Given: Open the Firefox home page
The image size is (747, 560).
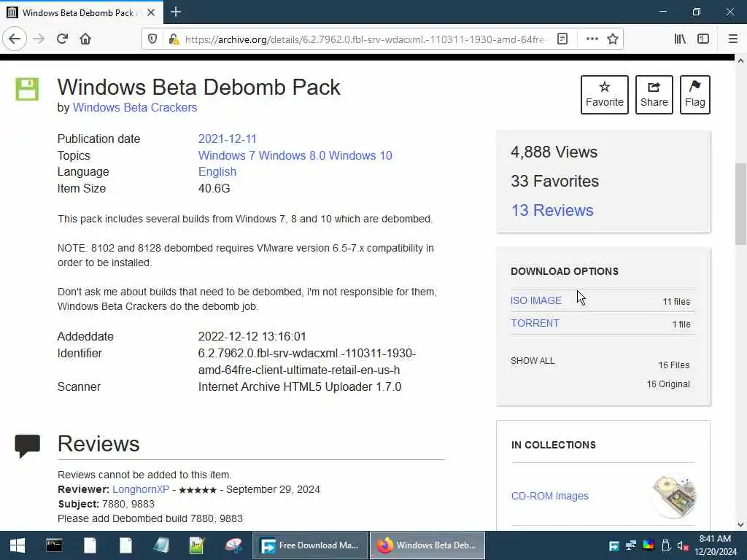Looking at the screenshot, I should coord(85,39).
